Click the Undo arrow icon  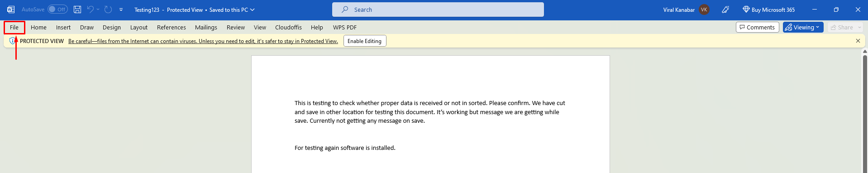tap(91, 10)
